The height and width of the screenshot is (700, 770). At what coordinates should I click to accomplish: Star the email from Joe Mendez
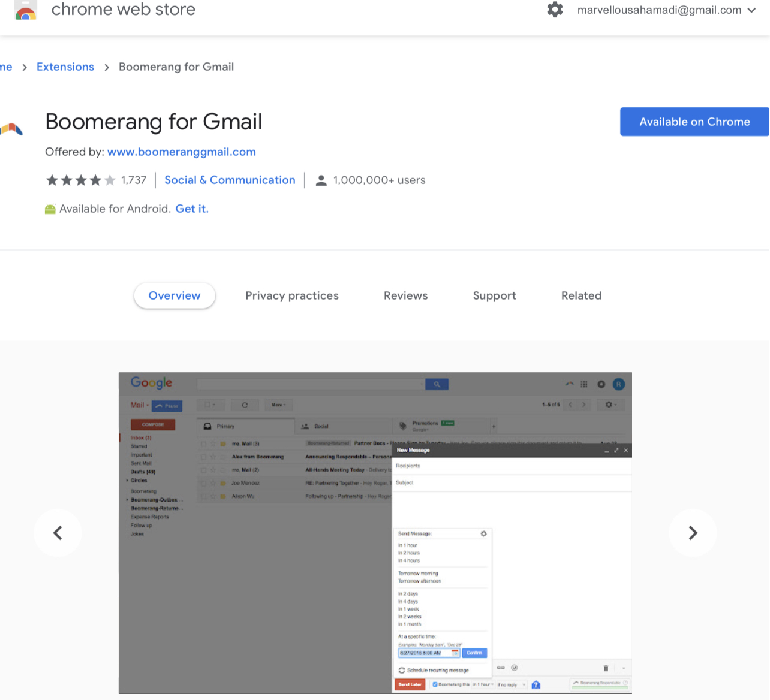click(213, 483)
